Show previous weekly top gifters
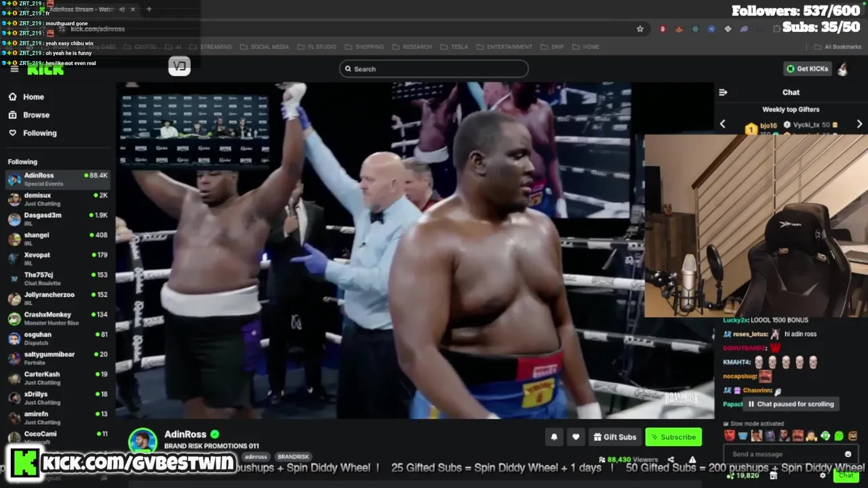Image resolution: width=868 pixels, height=488 pixels. click(x=723, y=124)
